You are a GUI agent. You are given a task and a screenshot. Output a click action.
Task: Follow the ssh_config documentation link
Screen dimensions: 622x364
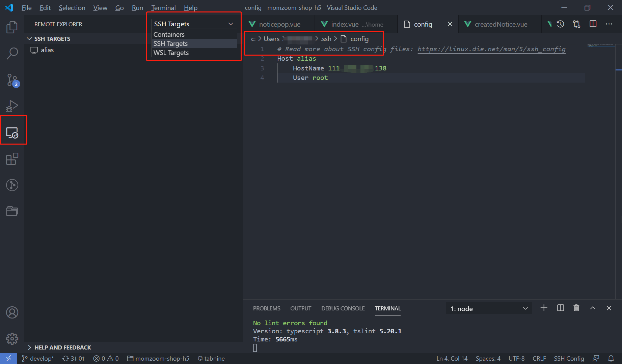(491, 49)
